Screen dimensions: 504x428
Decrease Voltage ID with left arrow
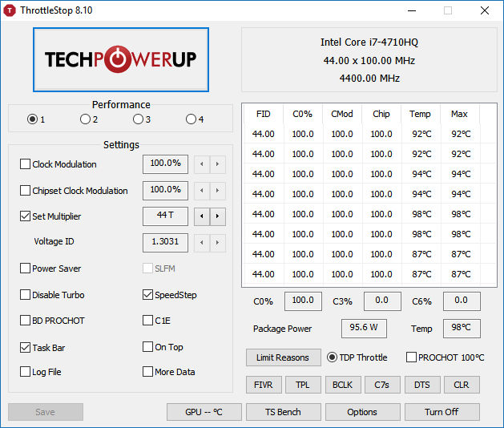[202, 243]
